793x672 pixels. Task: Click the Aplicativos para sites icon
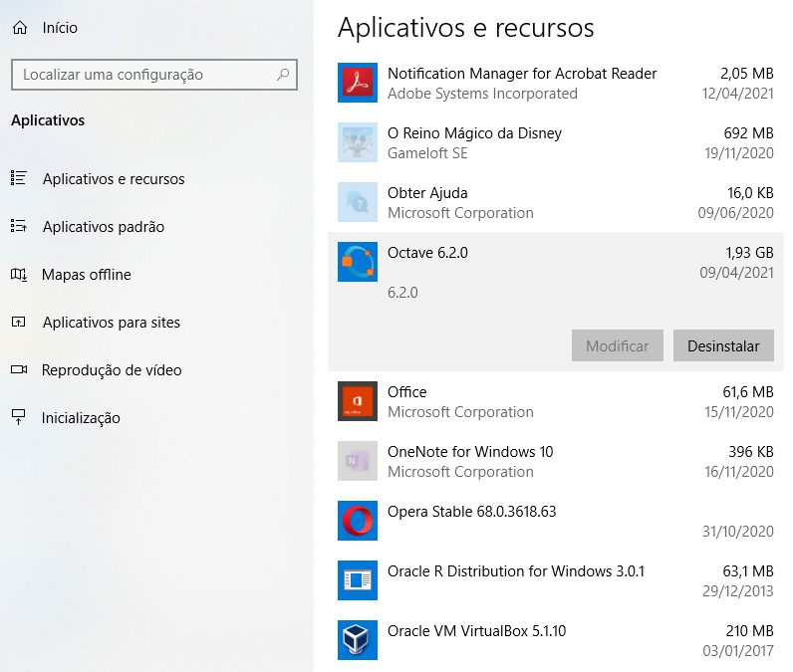point(19,322)
